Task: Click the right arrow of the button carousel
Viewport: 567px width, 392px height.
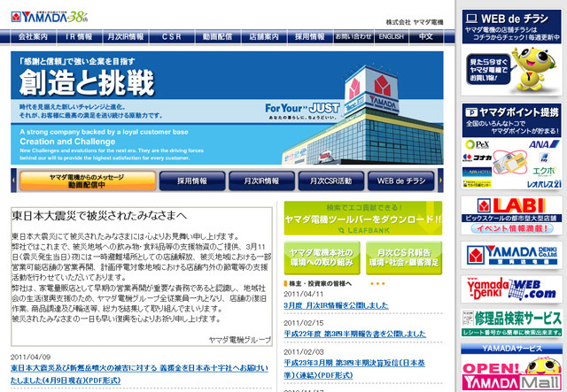Action: (440, 181)
